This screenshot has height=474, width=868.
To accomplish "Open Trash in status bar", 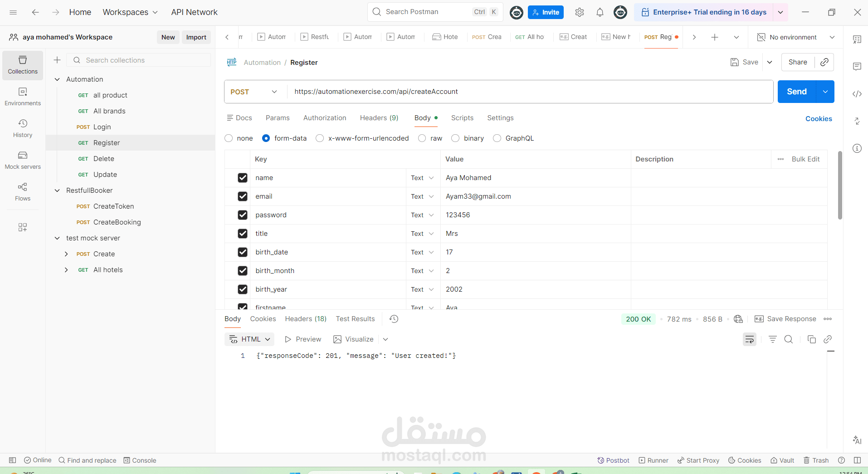I will (816, 460).
